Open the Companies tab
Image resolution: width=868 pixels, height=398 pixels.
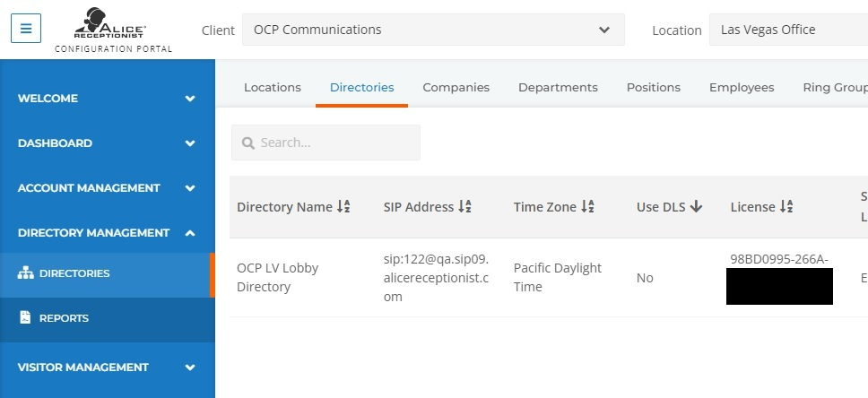click(456, 88)
